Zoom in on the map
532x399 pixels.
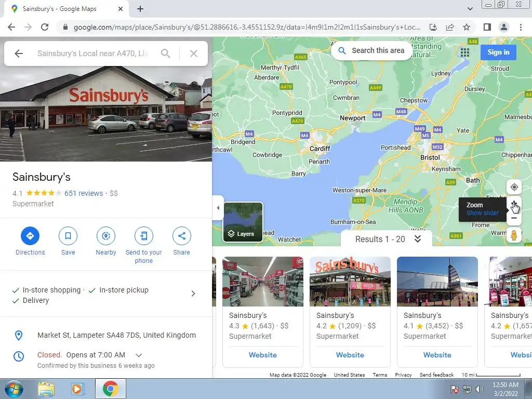[x=514, y=204]
